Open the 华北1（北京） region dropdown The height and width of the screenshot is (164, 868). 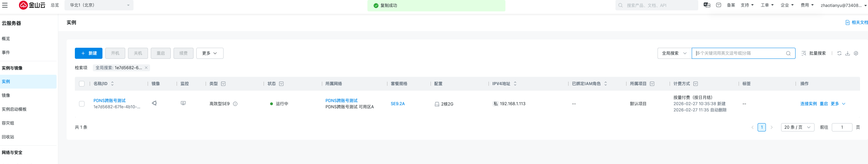(99, 5)
